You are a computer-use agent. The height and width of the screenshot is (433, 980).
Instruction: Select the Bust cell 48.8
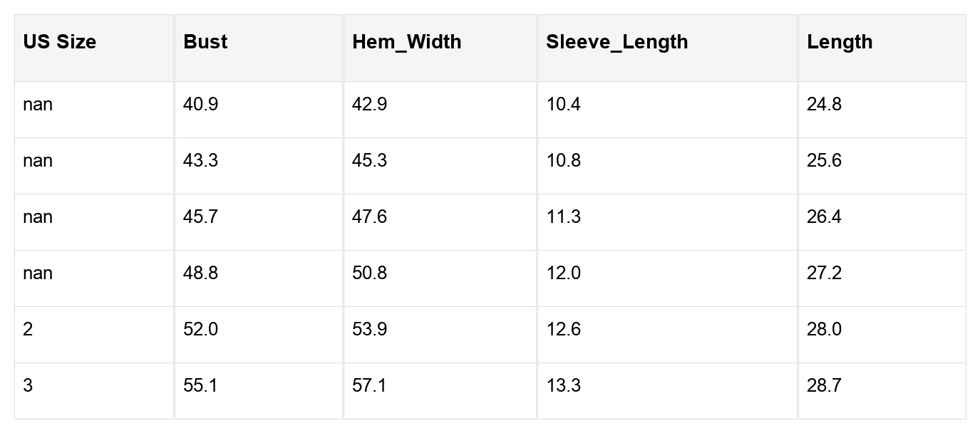[x=200, y=273]
